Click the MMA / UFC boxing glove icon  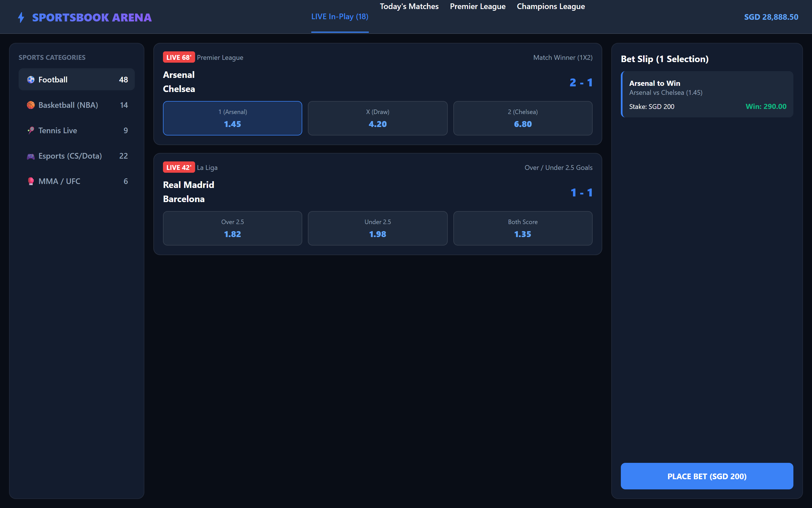coord(31,181)
